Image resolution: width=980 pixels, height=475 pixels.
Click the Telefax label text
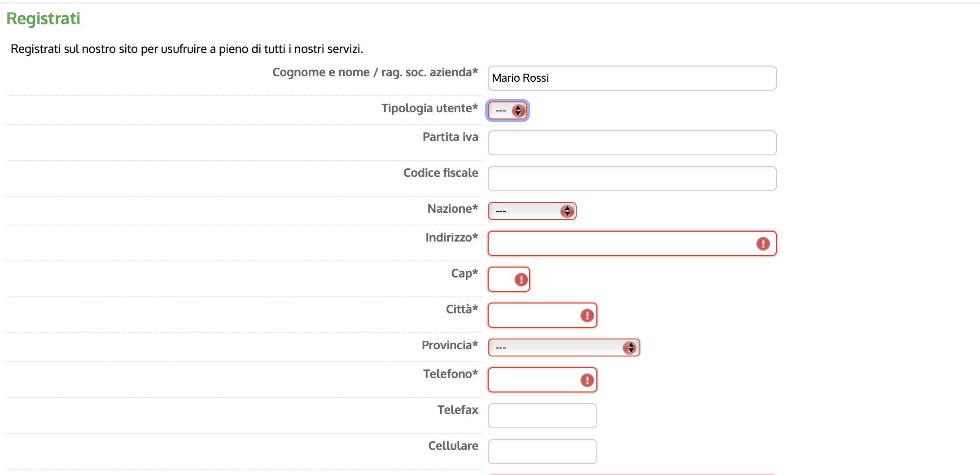458,410
